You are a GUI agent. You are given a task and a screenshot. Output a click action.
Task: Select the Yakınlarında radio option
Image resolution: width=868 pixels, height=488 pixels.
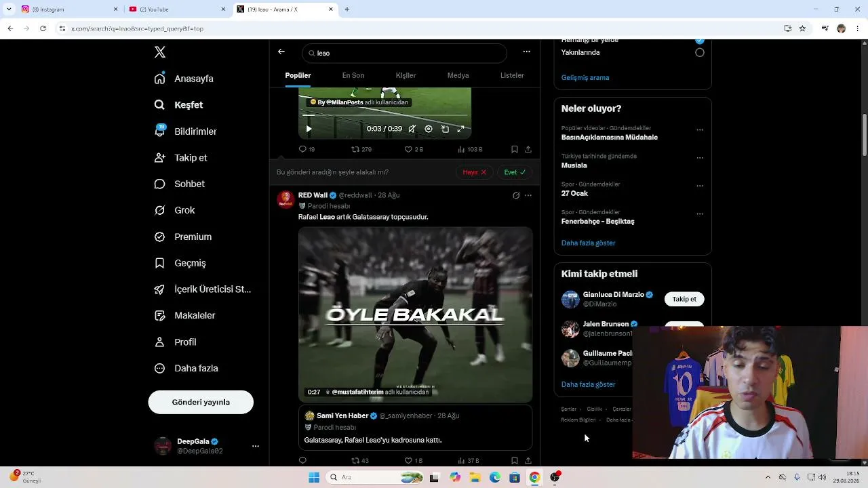pos(700,52)
